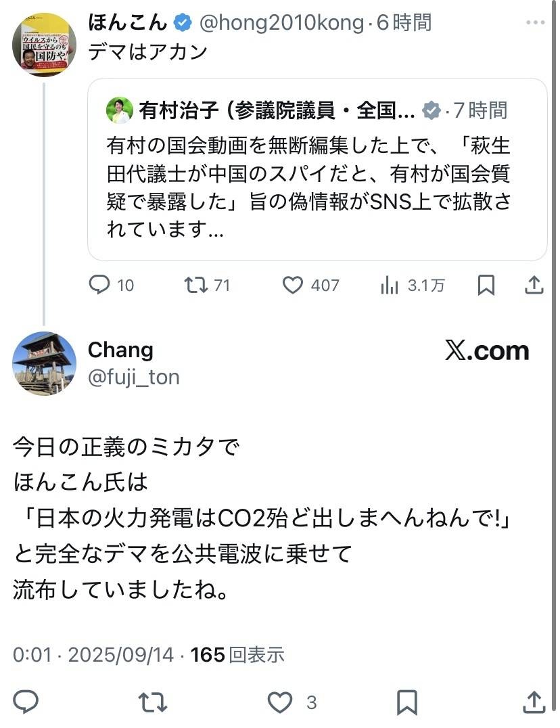This screenshot has height=728, width=560.
Task: Reply to the ほんこん post
Action: (100, 286)
